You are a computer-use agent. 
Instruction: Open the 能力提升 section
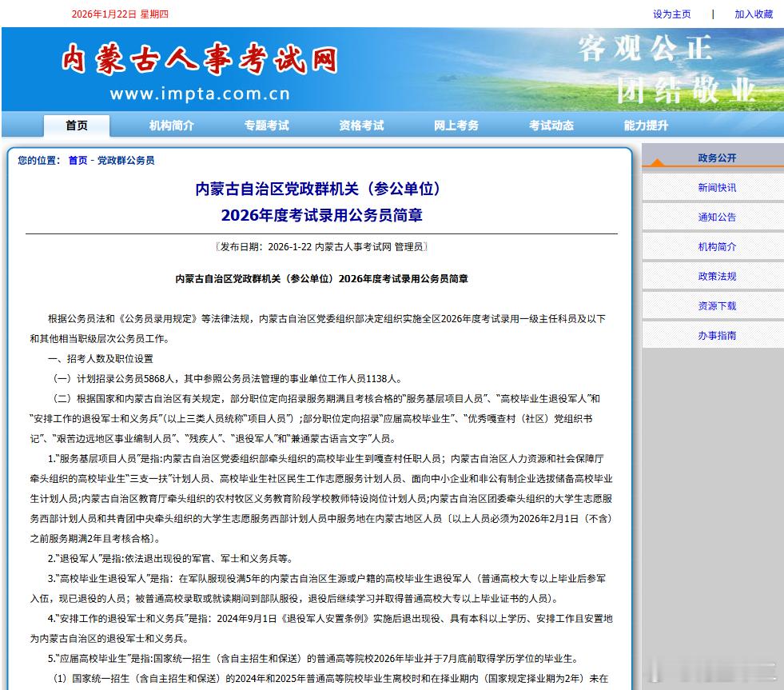click(644, 126)
